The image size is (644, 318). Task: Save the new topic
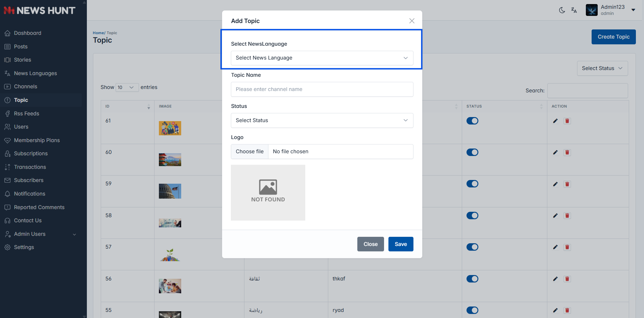[401, 244]
